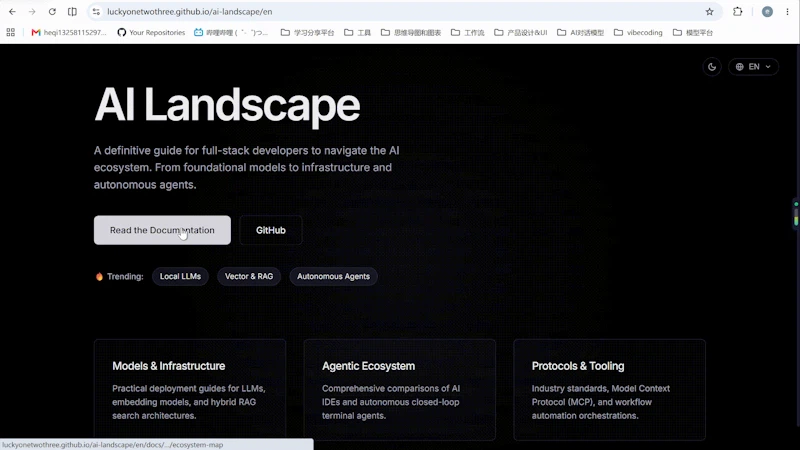Open the apps grid in bookmarks bar
Screen dimensions: 800x450
11,32
